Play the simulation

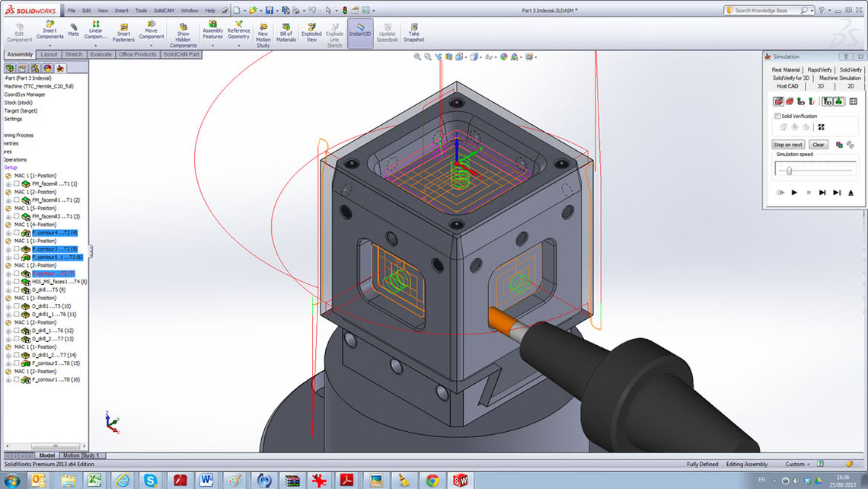[x=794, y=193]
